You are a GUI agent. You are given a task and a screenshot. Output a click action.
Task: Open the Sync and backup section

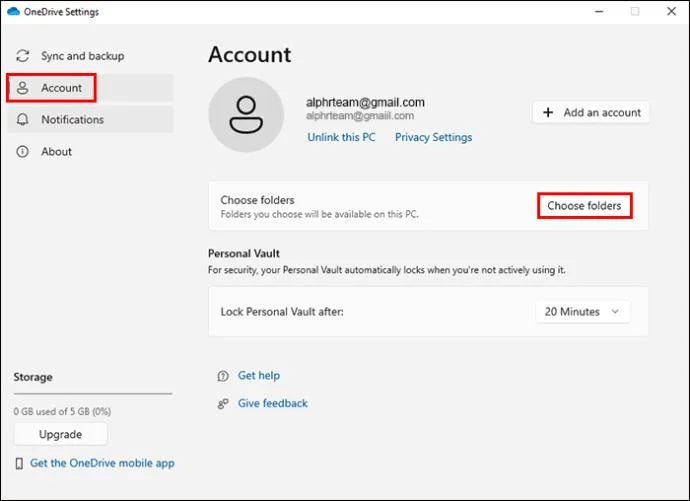tap(90, 56)
